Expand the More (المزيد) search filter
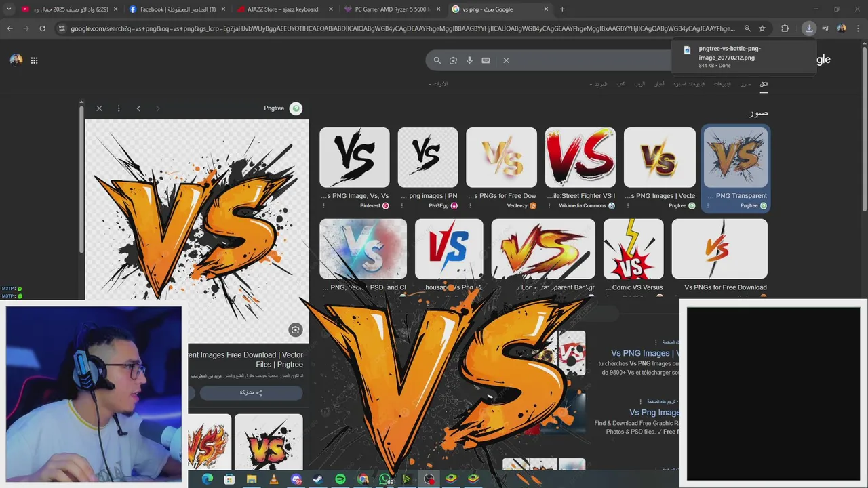The width and height of the screenshot is (868, 488). [x=599, y=84]
